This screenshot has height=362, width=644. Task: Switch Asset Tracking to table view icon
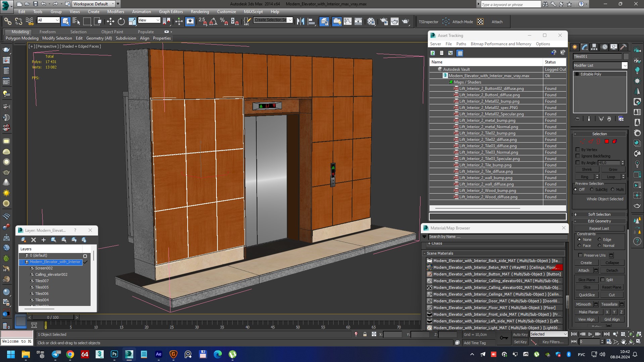point(460,53)
